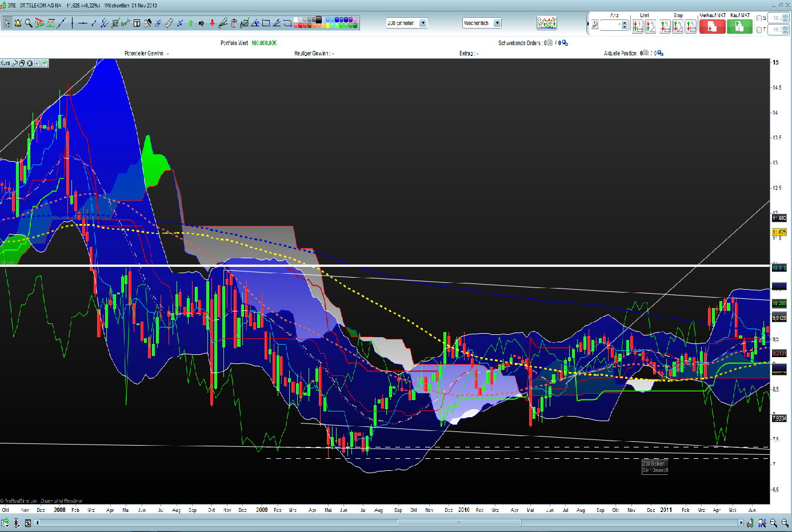This screenshot has width=792, height=532.
Task: Click the chart icon at bottom-left corner
Action: (x=5, y=523)
